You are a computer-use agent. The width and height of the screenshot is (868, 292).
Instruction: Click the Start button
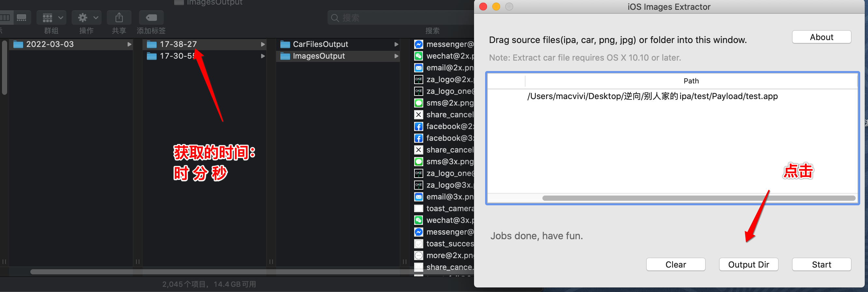(x=821, y=265)
